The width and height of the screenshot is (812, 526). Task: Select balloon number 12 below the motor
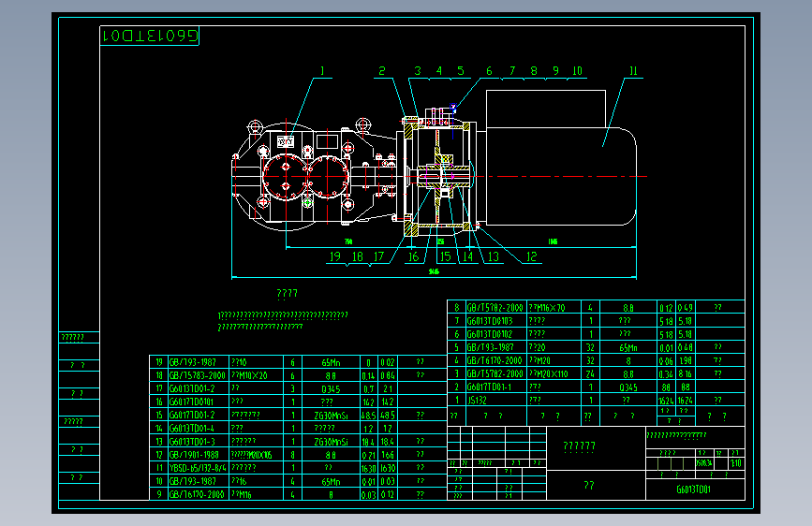point(531,256)
